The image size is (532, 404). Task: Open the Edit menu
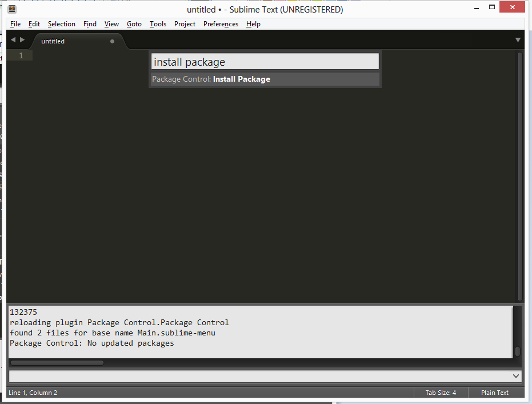pos(34,24)
